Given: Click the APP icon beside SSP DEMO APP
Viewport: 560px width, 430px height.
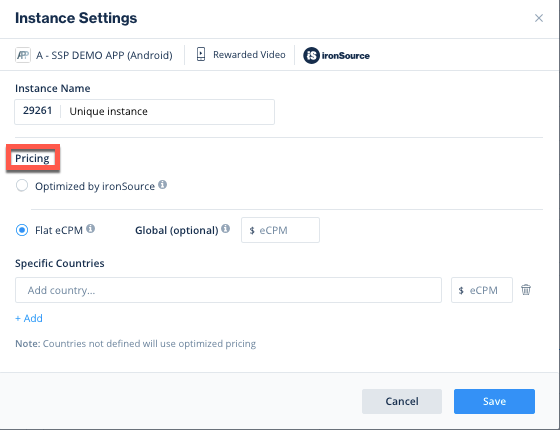Looking at the screenshot, I should pyautogui.click(x=23, y=55).
